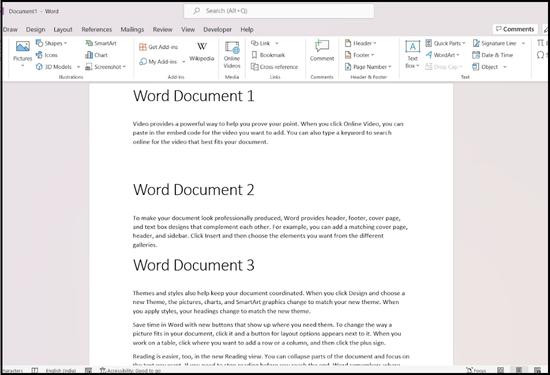
Task: Open the Draw tab
Action: pyautogui.click(x=10, y=29)
